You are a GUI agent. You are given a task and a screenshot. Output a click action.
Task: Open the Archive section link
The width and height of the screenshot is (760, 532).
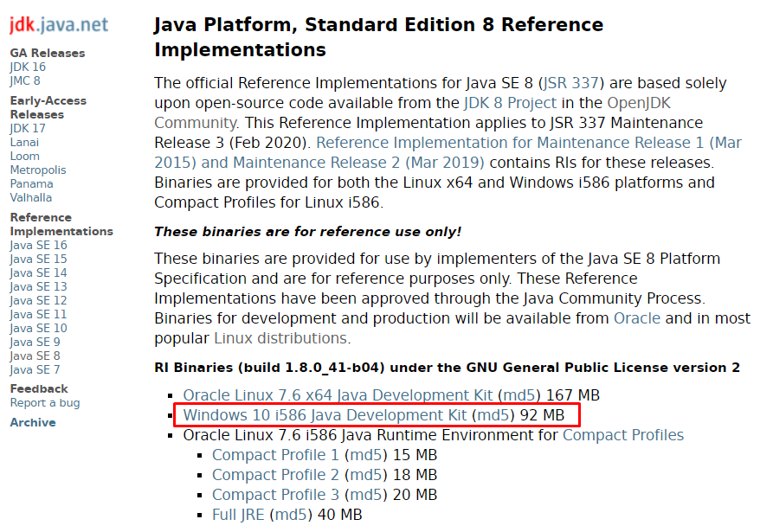pos(33,423)
